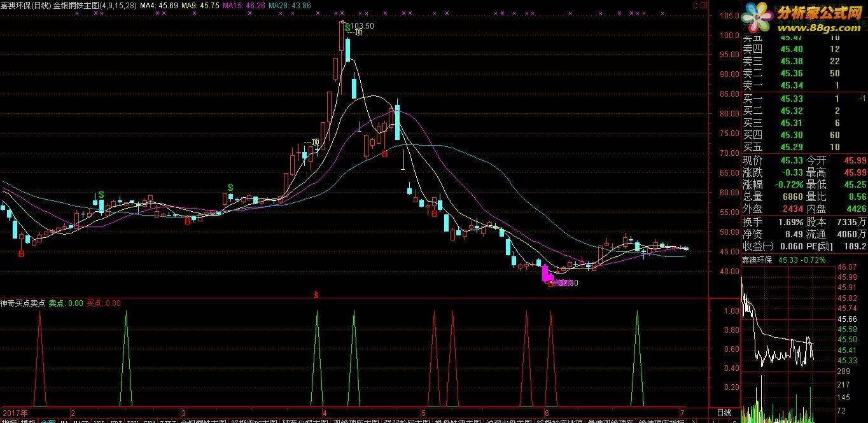Click the 内盘 4426 quote value
The height and width of the screenshot is (423, 868).
[x=856, y=209]
